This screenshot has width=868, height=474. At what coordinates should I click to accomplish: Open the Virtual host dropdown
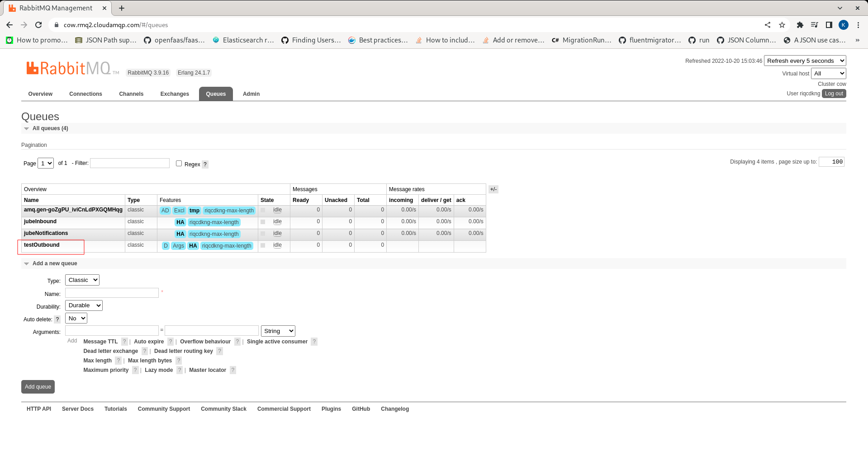coord(829,73)
